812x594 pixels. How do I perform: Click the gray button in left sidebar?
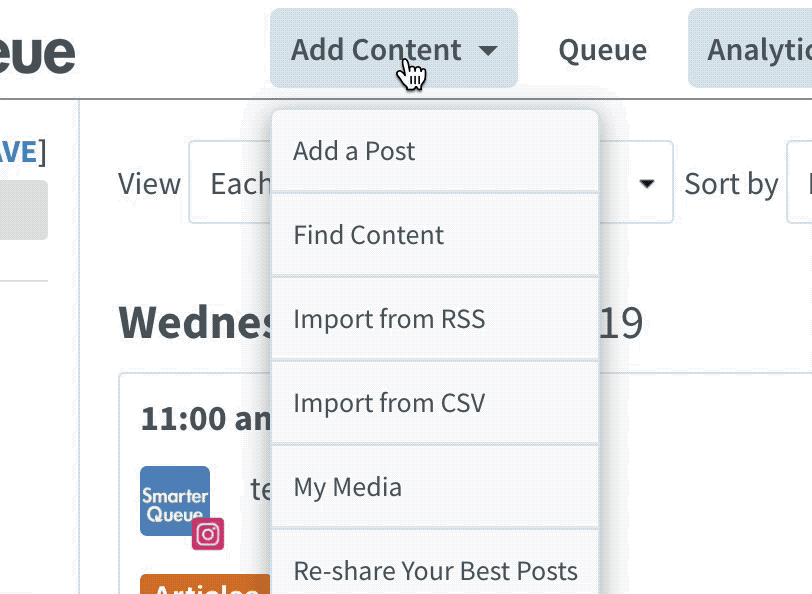pos(23,210)
